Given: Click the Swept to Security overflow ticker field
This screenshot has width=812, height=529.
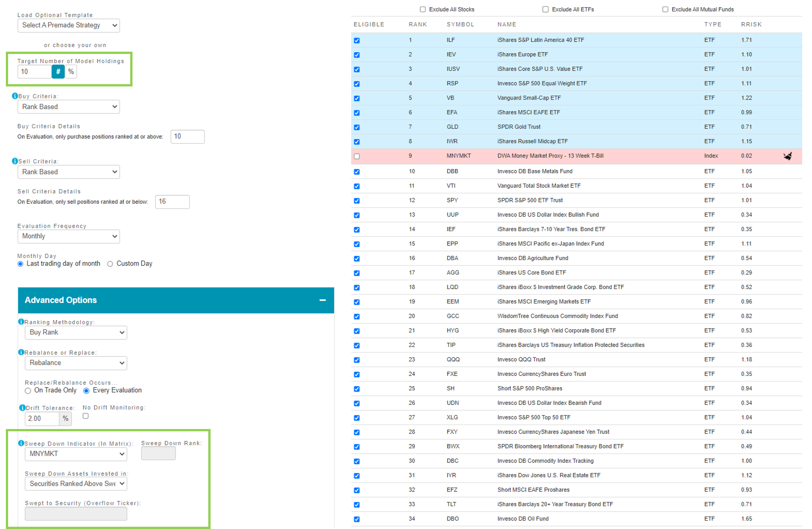Looking at the screenshot, I should pyautogui.click(x=76, y=513).
